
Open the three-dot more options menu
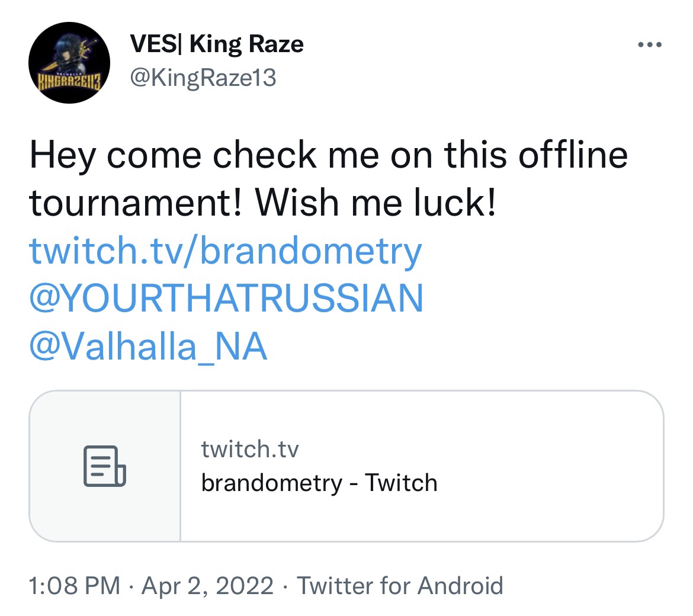click(x=649, y=45)
